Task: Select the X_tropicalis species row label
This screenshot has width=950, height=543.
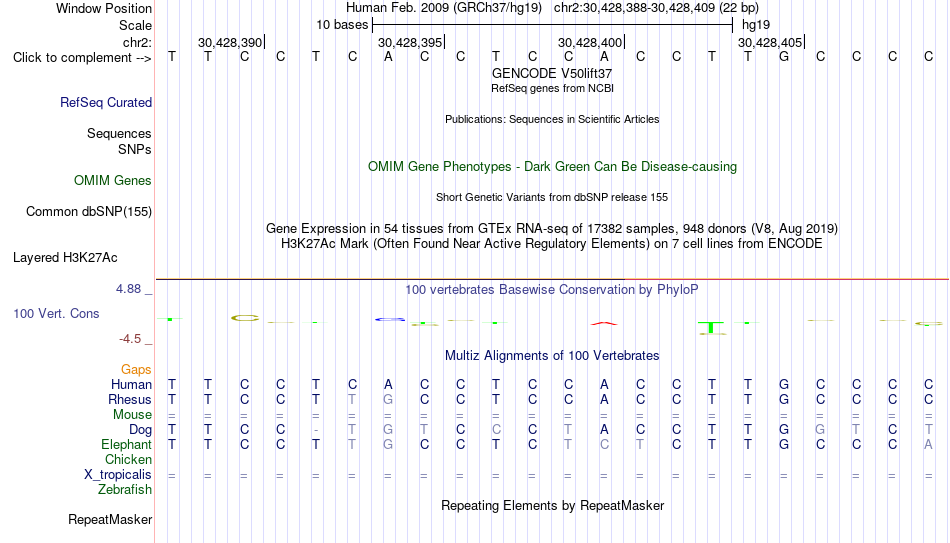Action: [118, 475]
